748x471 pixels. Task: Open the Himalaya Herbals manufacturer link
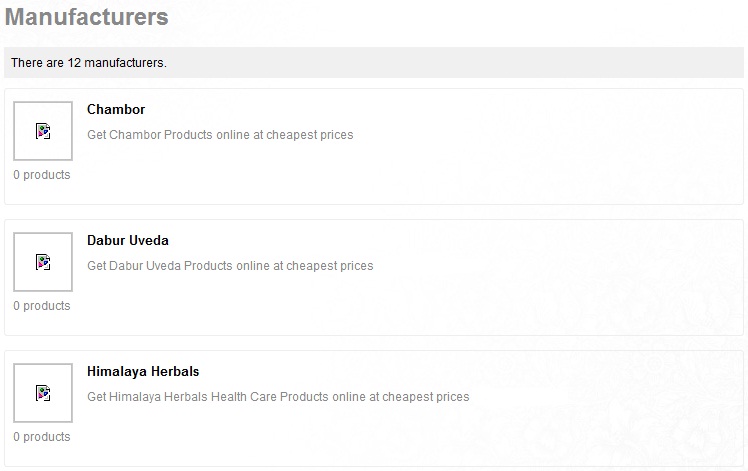[143, 371]
